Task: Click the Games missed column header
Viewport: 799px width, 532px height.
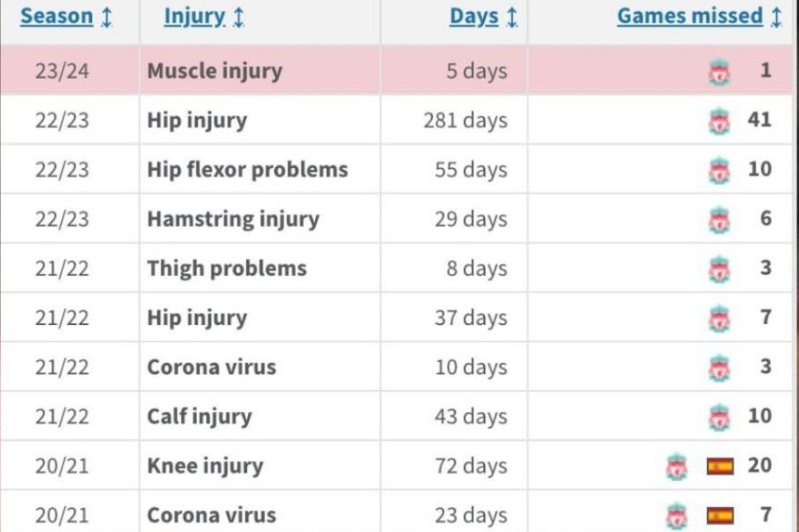Action: [x=690, y=17]
